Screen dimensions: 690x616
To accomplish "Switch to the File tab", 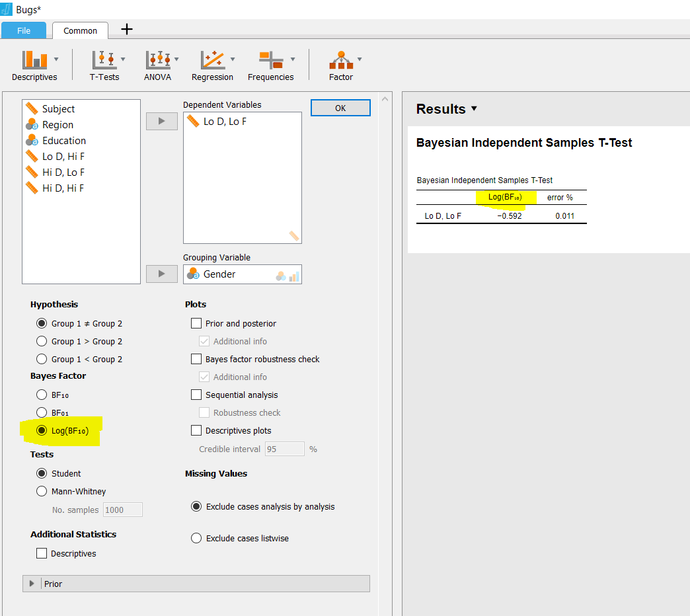I will click(x=24, y=30).
